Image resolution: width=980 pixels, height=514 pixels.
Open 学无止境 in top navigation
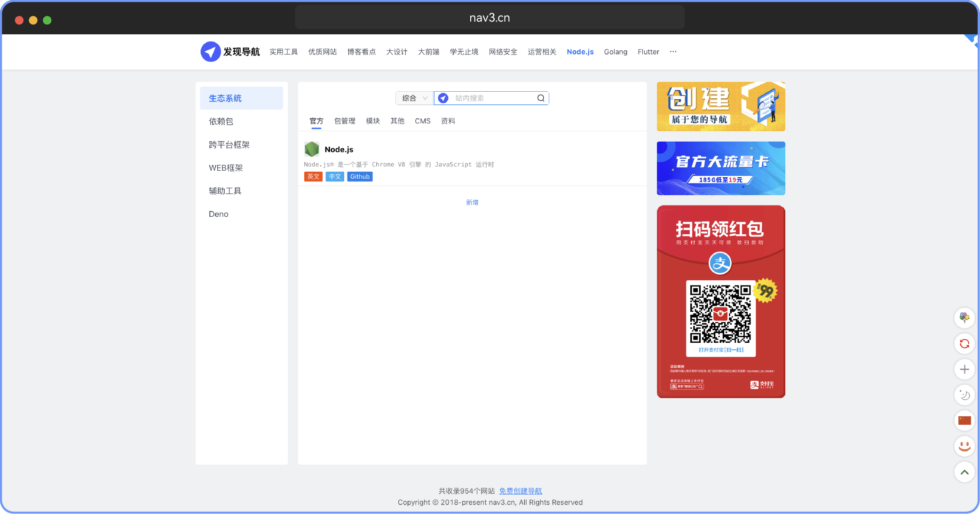tap(464, 52)
